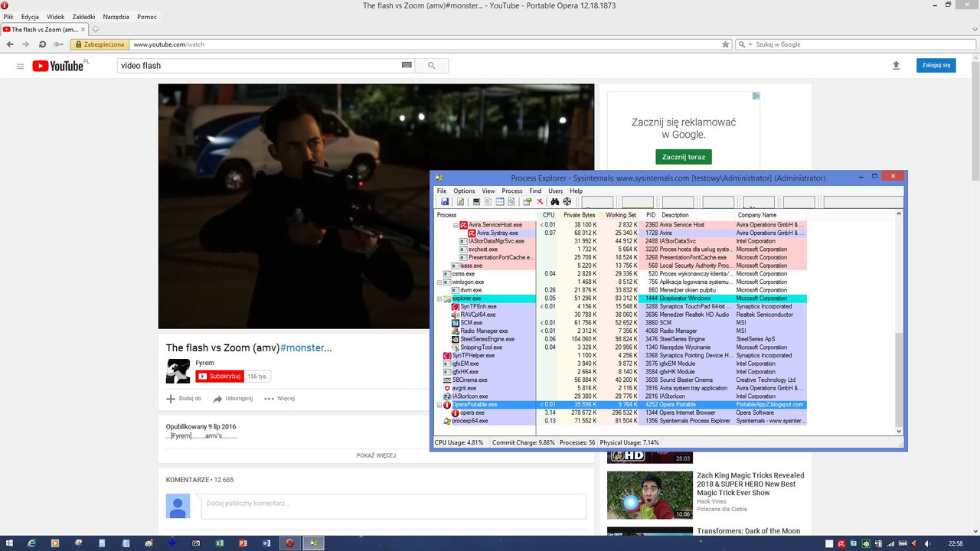This screenshot has width=980, height=551.
Task: Collapse the Avira.ServiceHost.exe tree node
Action: (x=455, y=225)
